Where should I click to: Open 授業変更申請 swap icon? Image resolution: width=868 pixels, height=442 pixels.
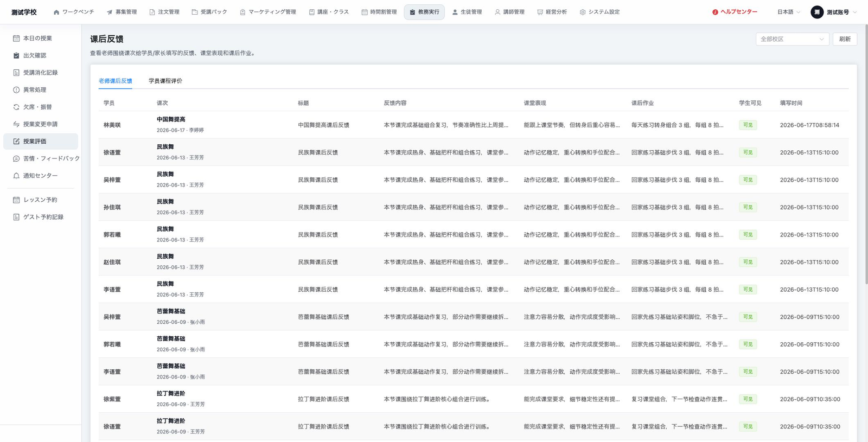[x=16, y=124]
